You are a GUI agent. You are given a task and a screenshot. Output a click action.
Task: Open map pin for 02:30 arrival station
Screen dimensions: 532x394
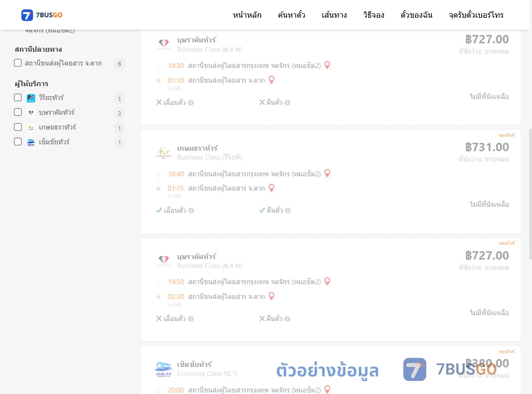(271, 296)
